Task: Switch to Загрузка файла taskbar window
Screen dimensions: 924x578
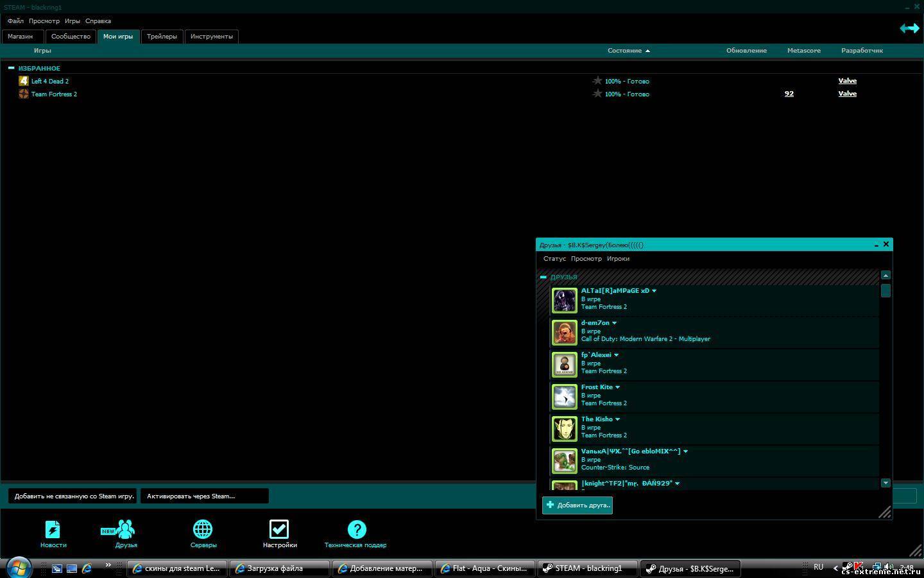Action: click(x=280, y=568)
